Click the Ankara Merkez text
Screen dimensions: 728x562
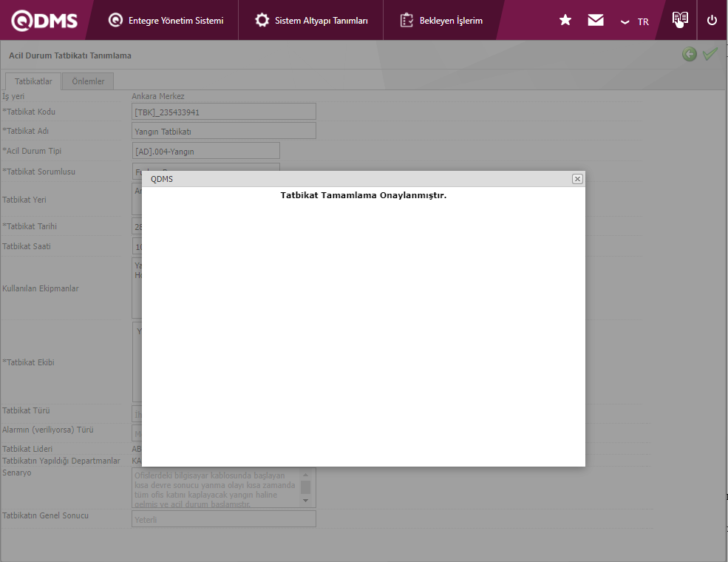click(158, 96)
